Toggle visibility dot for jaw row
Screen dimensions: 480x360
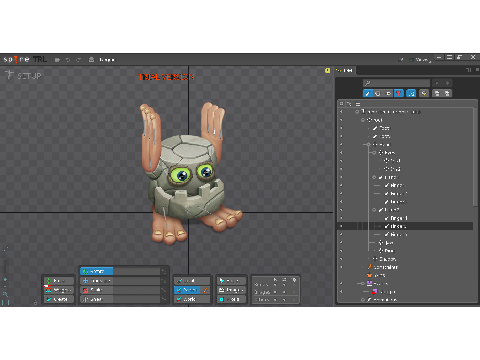tap(341, 243)
